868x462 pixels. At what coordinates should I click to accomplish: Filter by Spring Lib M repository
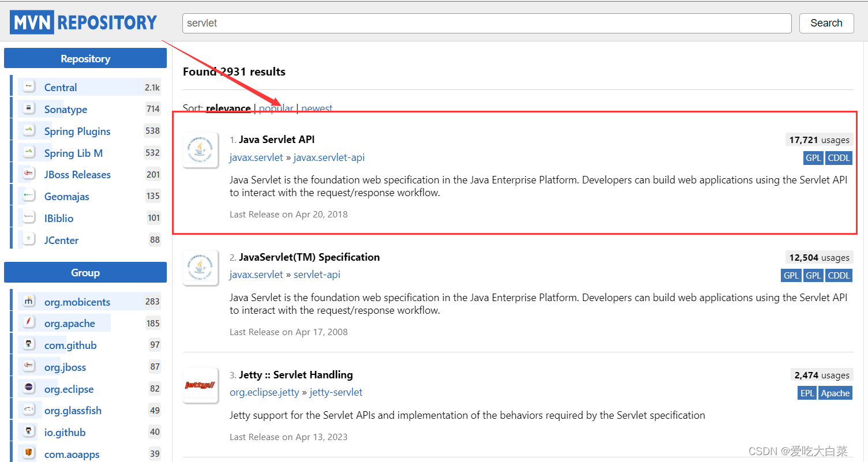tap(73, 153)
